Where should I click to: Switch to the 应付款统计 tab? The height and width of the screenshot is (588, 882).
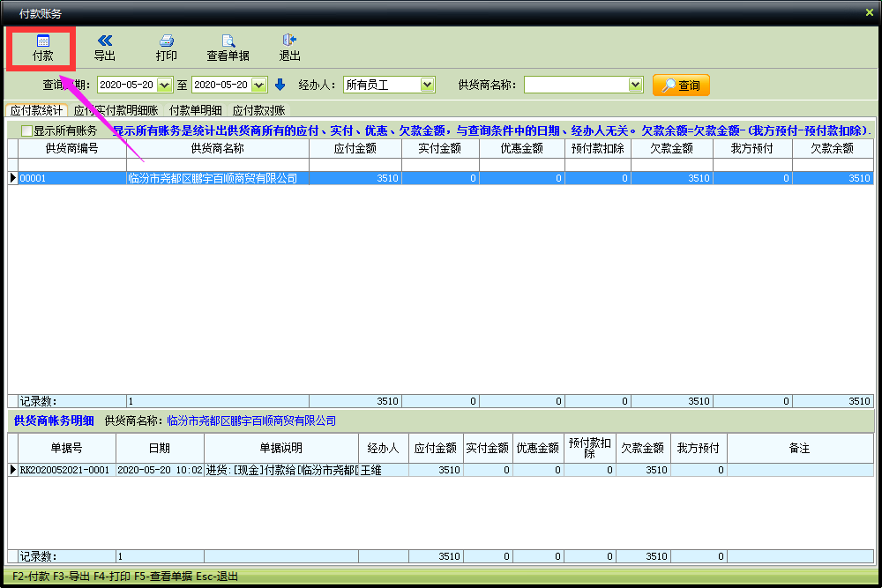tap(36, 110)
